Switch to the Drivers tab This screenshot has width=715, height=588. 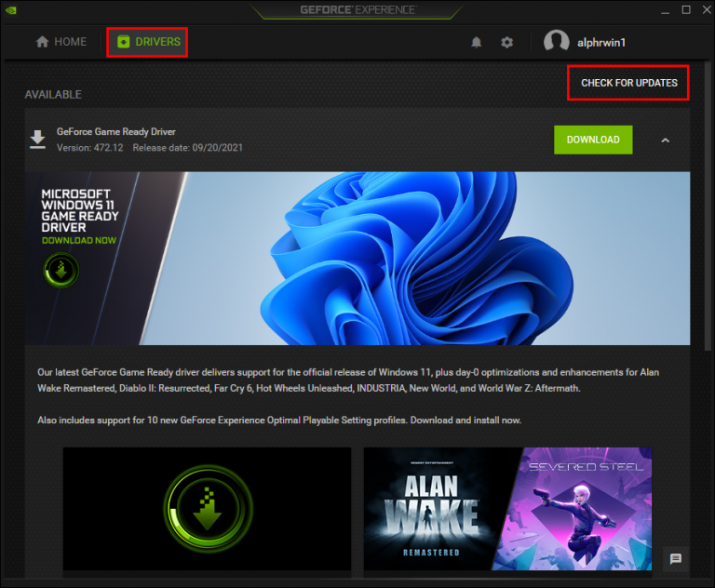pyautogui.click(x=149, y=42)
